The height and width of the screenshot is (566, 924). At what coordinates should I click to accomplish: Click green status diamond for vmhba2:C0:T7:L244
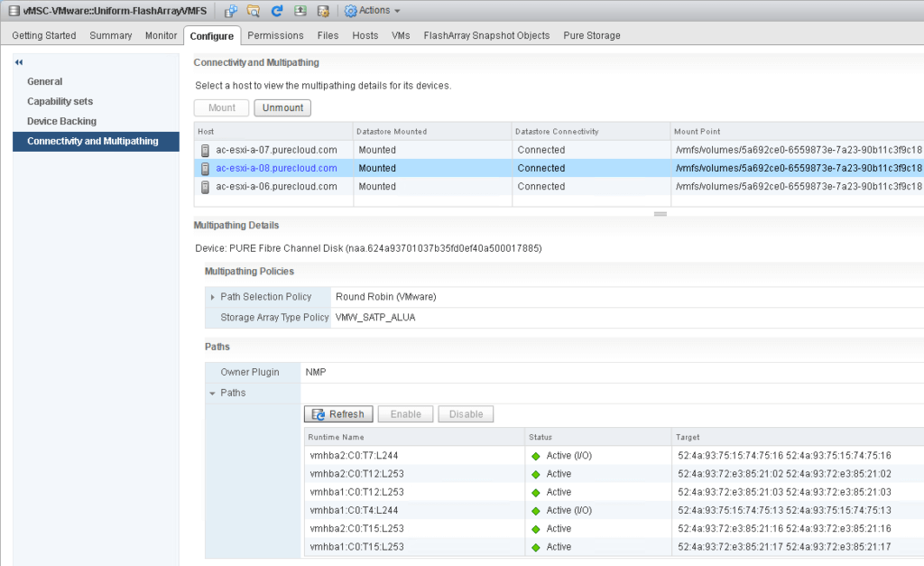tap(536, 456)
